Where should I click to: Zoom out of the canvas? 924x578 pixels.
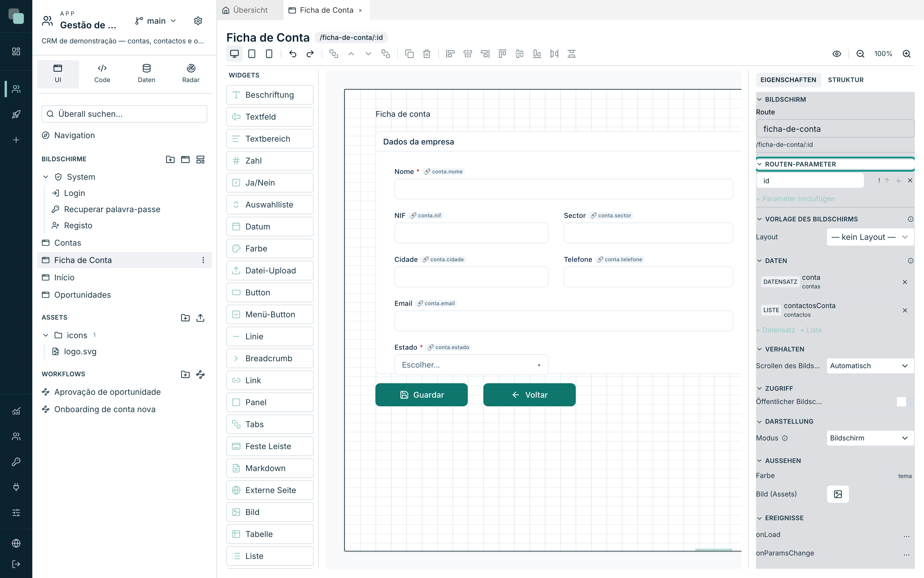coord(860,54)
